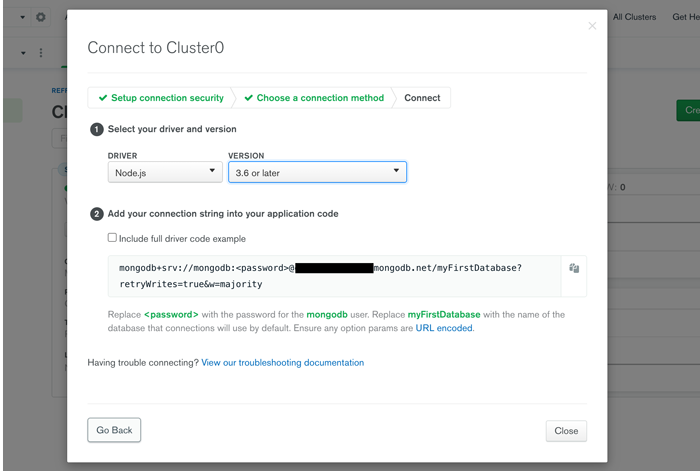700x471 pixels.
Task: Click the green Create button behind dialog
Action: 688,110
